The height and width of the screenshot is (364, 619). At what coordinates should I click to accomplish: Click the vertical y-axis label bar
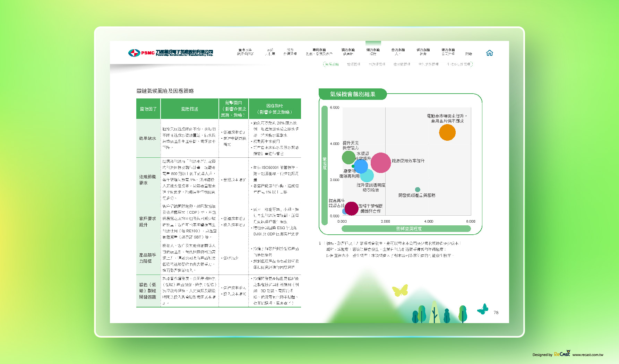325,166
